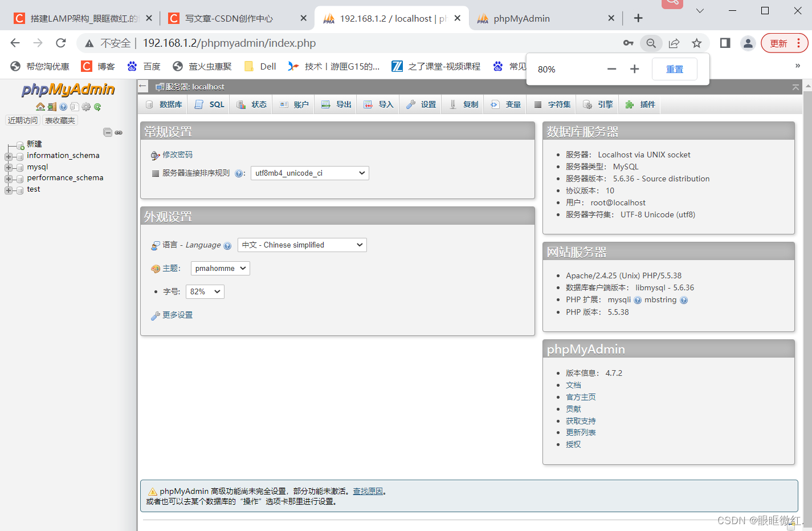Open the language dropdown showing Chinese simplified
The height and width of the screenshot is (531, 812).
(302, 245)
